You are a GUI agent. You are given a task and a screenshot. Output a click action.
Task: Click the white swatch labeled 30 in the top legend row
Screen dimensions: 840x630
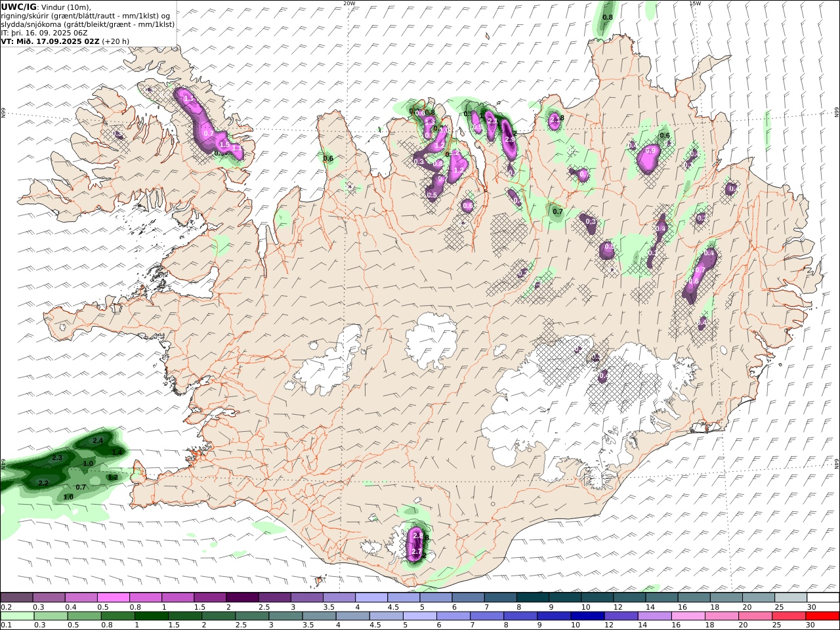click(823, 597)
